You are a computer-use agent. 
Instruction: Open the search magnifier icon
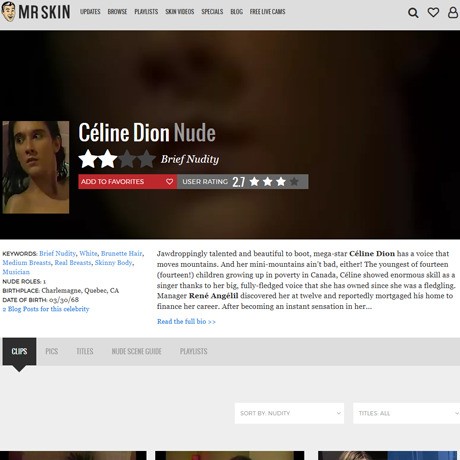(413, 13)
